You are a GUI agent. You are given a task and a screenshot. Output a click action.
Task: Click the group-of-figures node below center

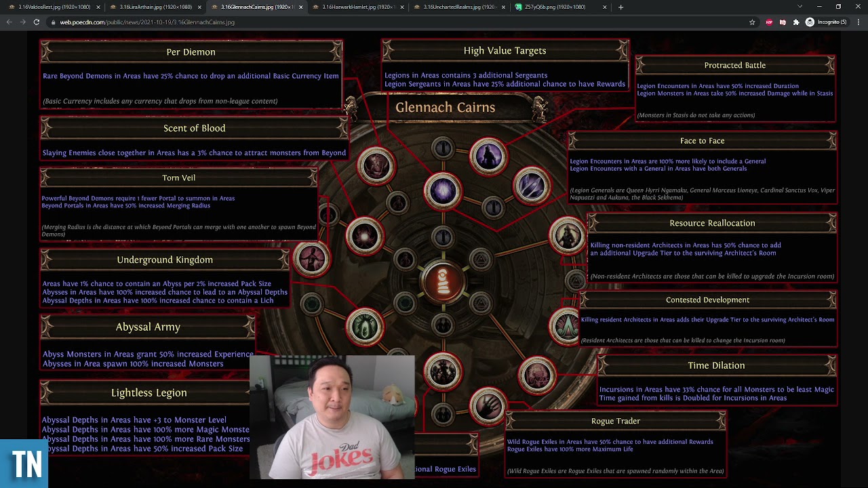coord(443,373)
